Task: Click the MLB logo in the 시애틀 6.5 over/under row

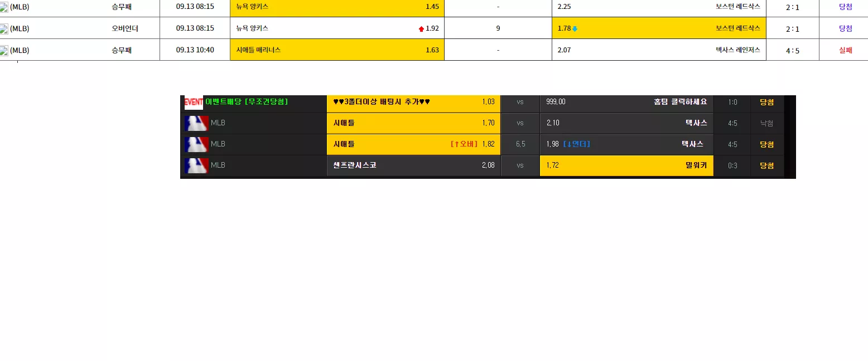Action: coord(196,144)
